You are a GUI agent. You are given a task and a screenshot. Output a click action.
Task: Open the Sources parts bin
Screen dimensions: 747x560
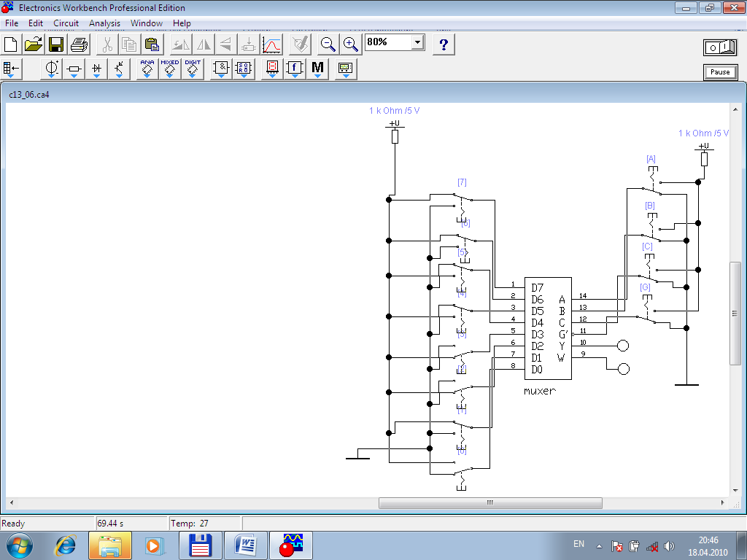(x=52, y=69)
